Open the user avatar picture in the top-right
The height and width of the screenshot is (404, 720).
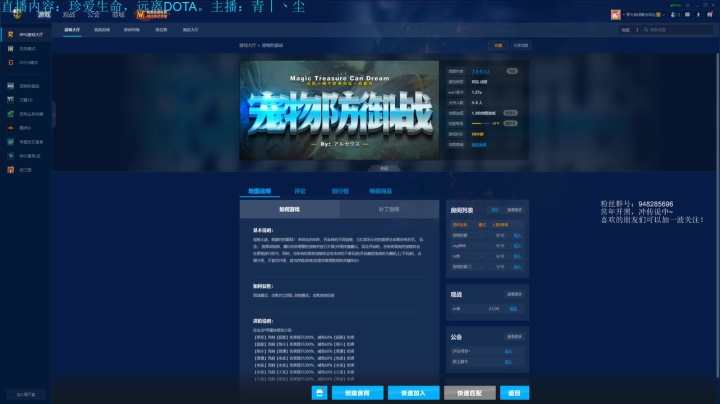(615, 15)
